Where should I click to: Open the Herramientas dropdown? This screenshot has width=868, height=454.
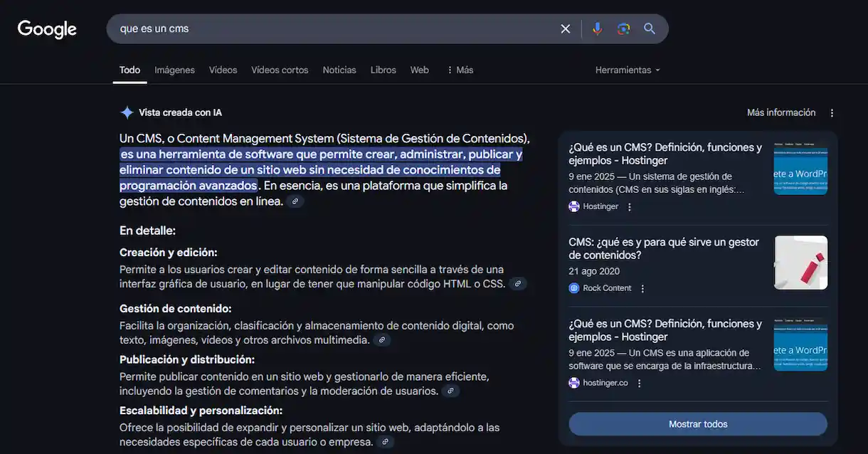pos(627,69)
